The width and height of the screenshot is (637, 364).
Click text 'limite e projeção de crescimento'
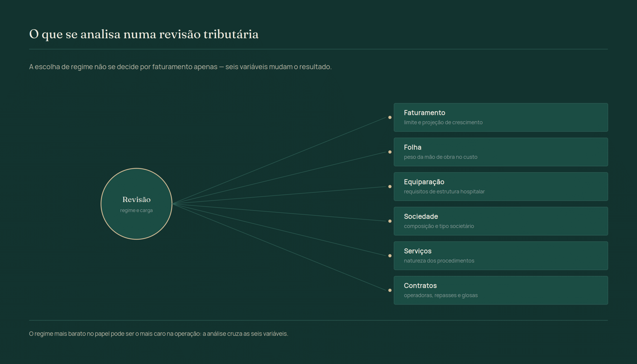coord(443,122)
